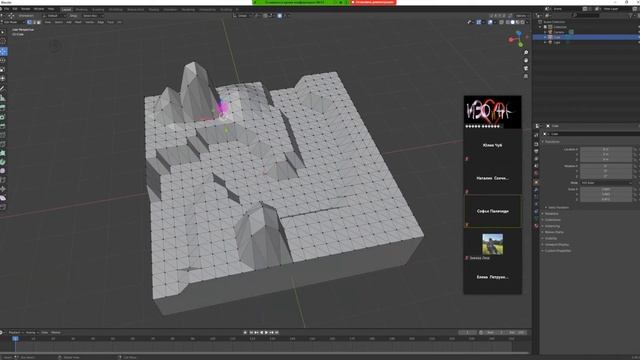Toggle X-ray mode in viewport header
Viewport: 640px width, 360px height.
501,22
